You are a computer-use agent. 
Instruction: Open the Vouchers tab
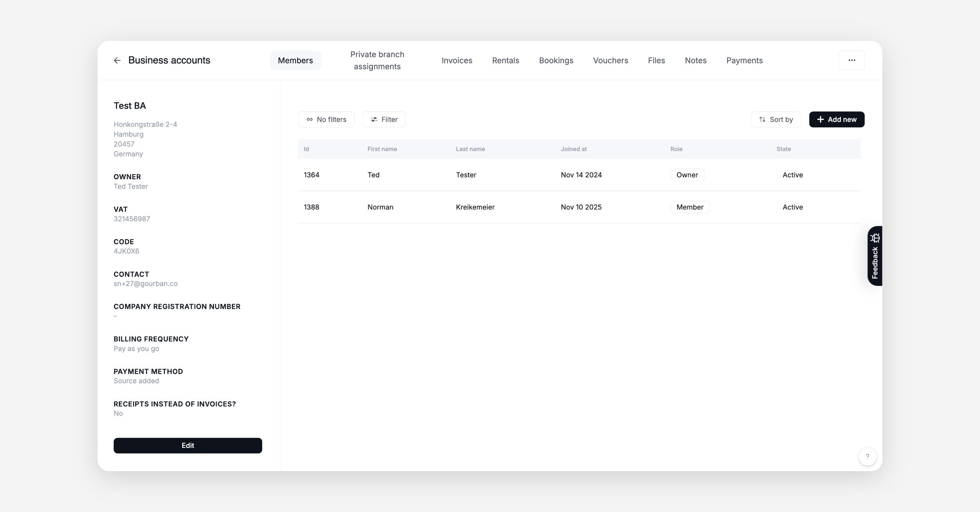pyautogui.click(x=610, y=60)
